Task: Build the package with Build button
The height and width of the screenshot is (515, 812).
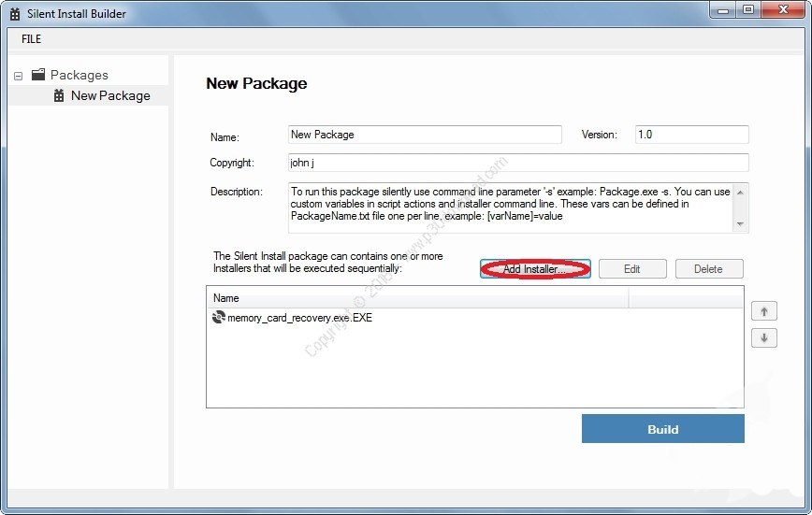Action: (x=662, y=429)
